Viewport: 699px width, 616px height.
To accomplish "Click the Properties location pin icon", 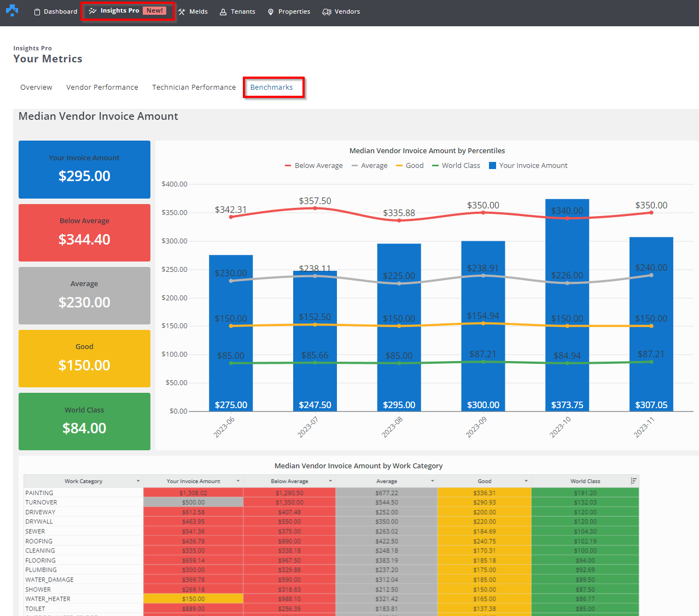I will coord(271,12).
